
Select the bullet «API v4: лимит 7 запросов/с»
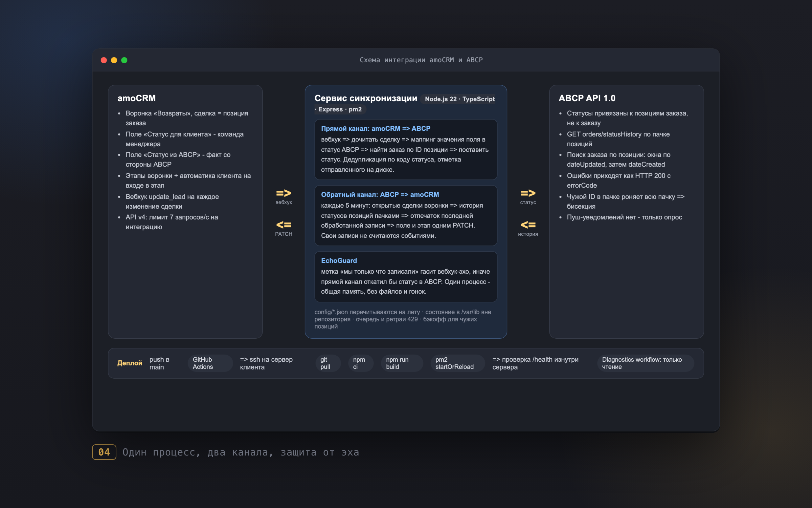coord(172,222)
